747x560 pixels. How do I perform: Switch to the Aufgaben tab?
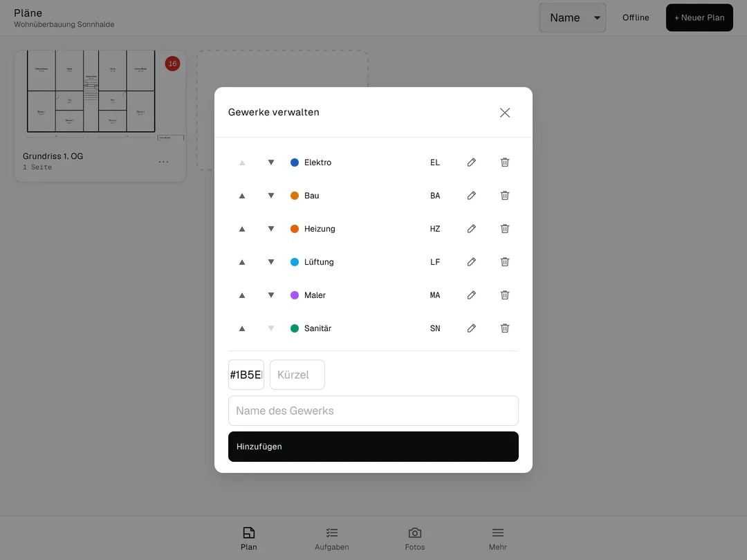[331, 539]
